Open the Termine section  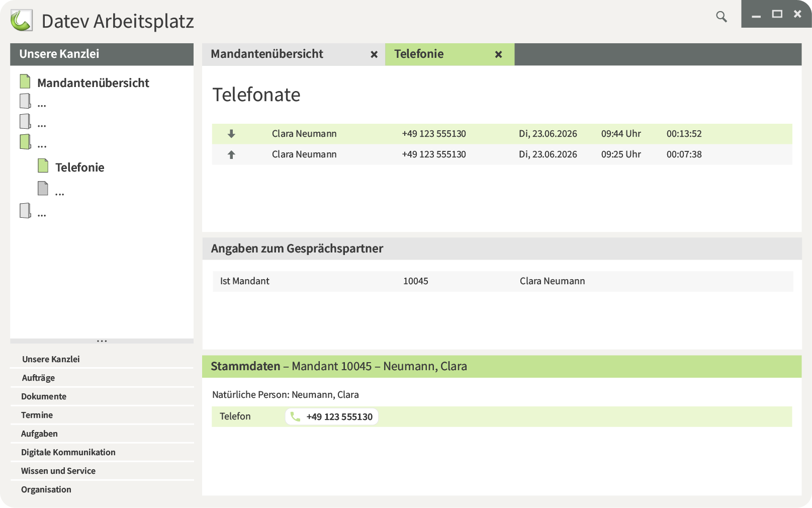37,415
